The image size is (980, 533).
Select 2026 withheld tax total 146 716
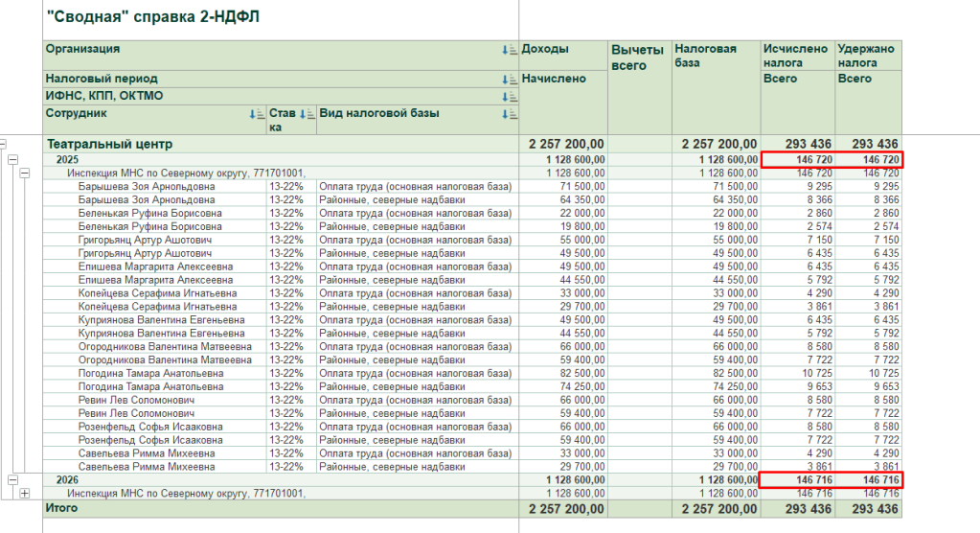click(869, 480)
